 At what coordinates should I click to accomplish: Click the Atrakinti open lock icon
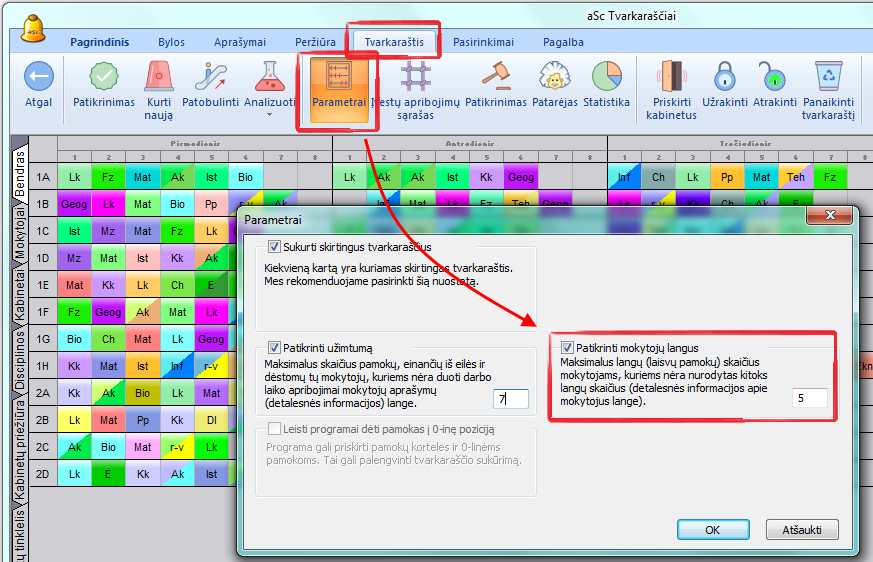click(774, 77)
